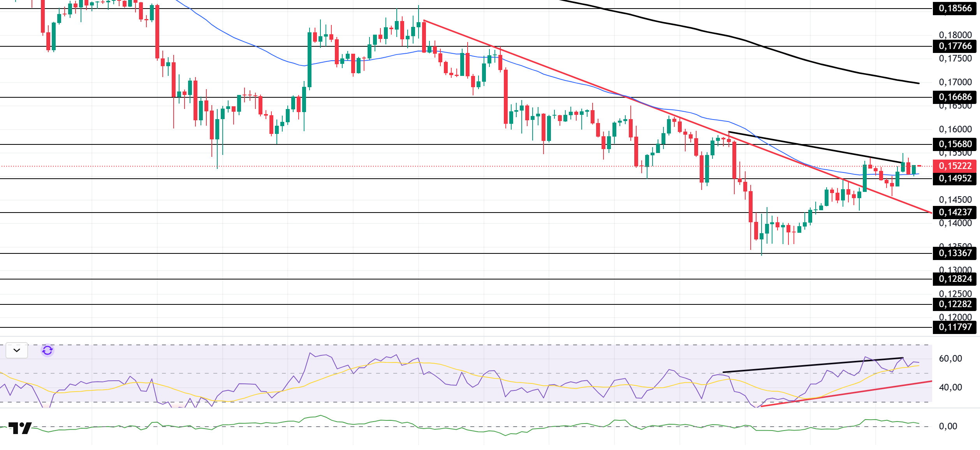Click the 0,14500 price axis tick
Image resolution: width=980 pixels, height=450 pixels.
955,200
